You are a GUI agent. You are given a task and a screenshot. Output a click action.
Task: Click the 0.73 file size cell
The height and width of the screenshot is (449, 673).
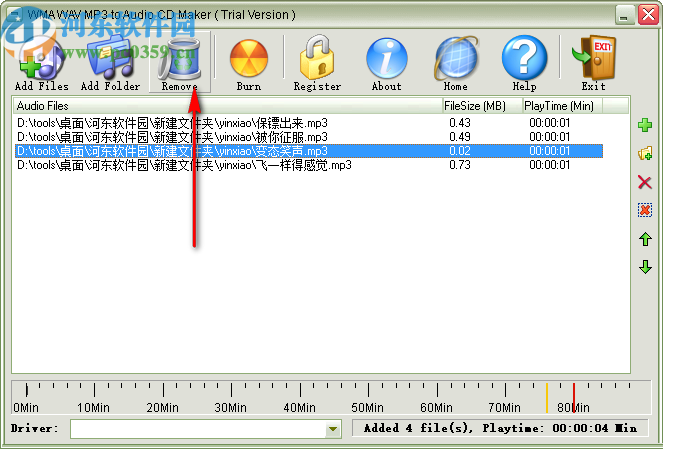click(x=460, y=165)
